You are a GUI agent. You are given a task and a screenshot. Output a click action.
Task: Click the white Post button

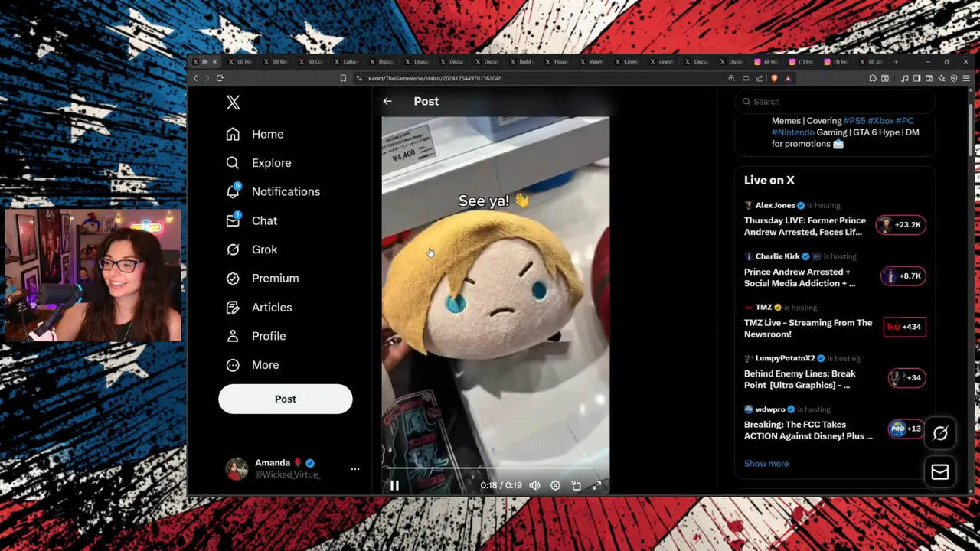click(x=285, y=399)
